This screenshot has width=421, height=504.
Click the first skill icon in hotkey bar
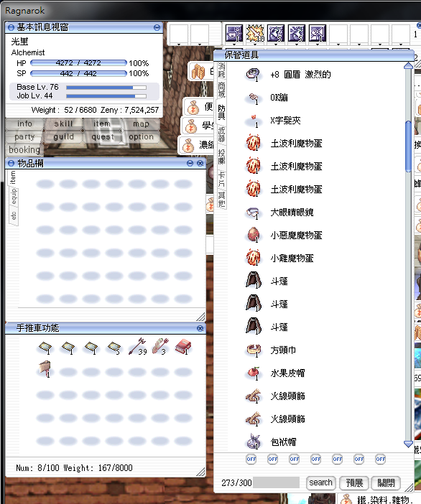click(x=233, y=33)
